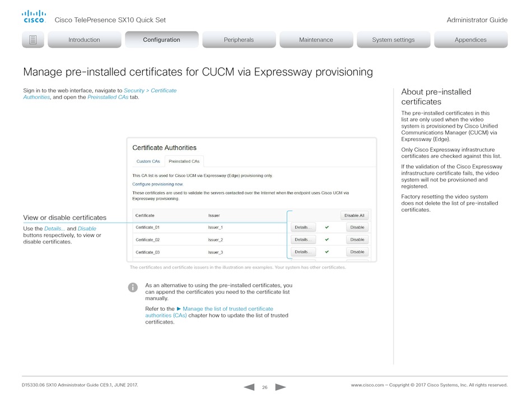Screen dimensions: 532x398
Task: Select the Certificate_01 cell
Action: pos(148,227)
